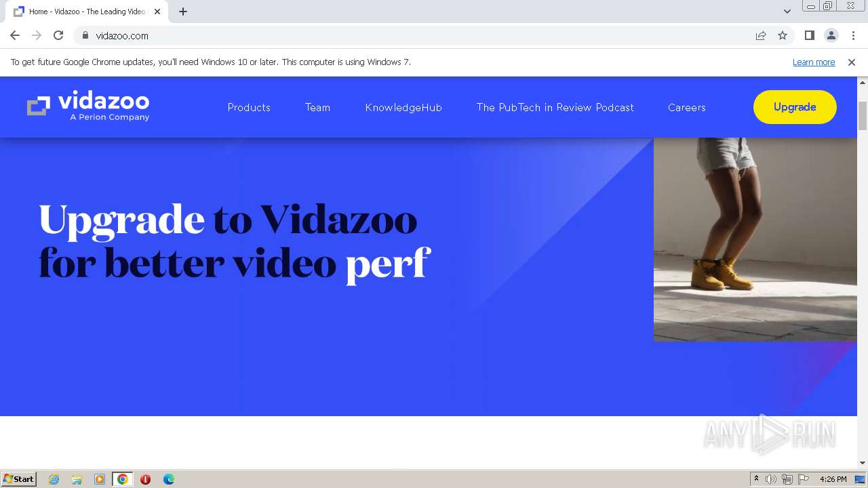Open the Chrome profile avatar
Screen dimensions: 868x488
tap(831, 35)
